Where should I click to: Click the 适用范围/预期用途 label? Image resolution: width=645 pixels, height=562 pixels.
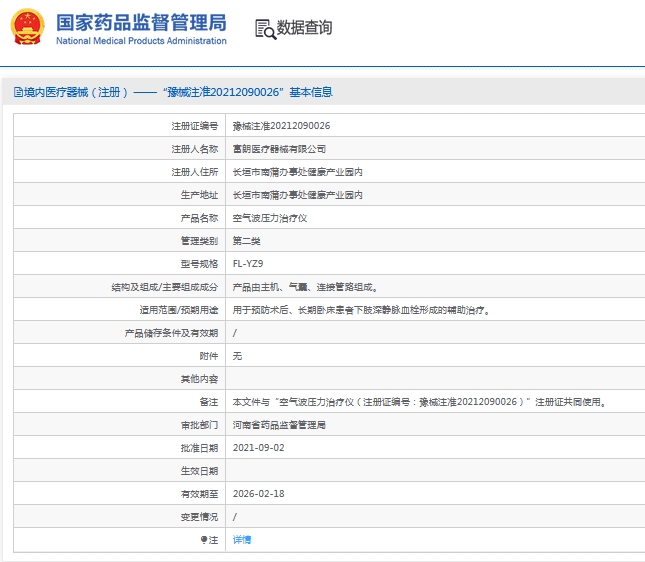click(x=179, y=310)
